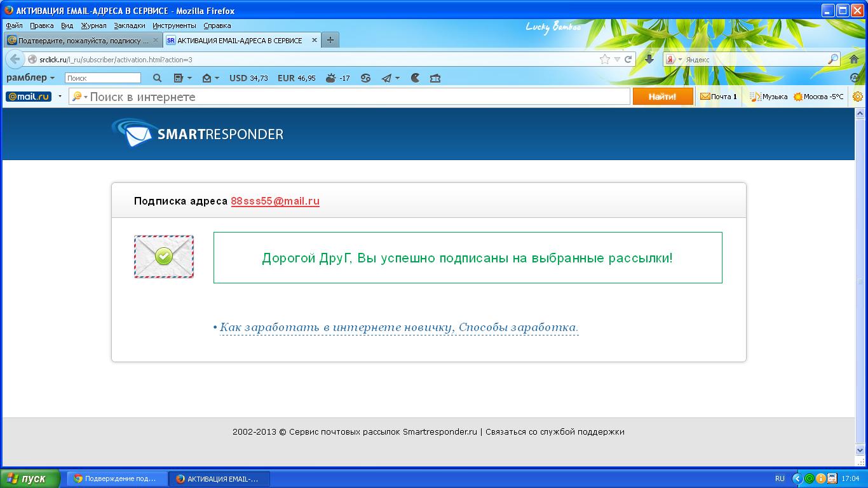Image resolution: width=868 pixels, height=488 pixels.
Task: Open Как заработать в интернете новичку link
Action: [x=399, y=328]
